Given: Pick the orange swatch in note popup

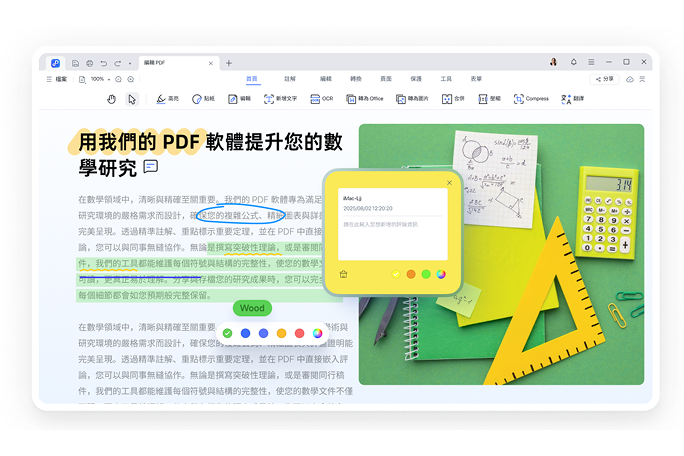Looking at the screenshot, I should [411, 274].
